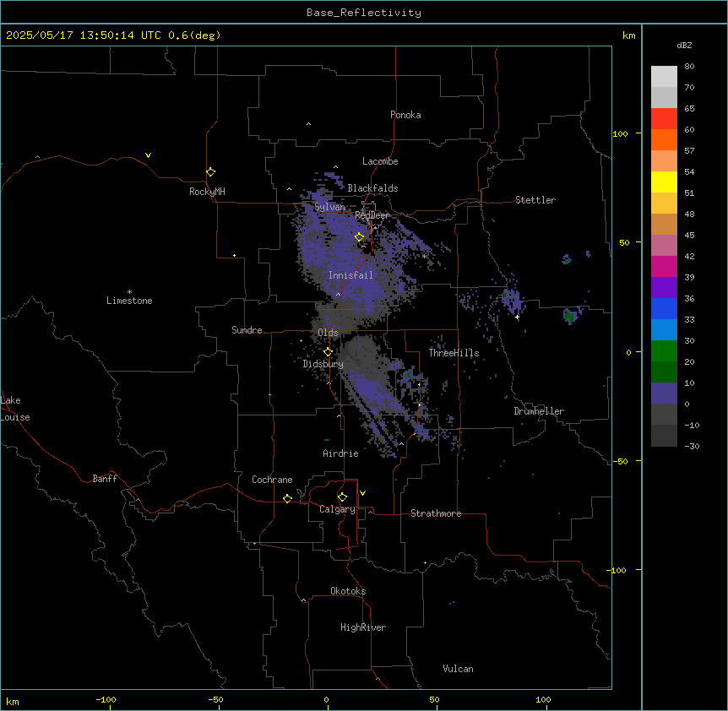
Task: Select the Didsbury label
Action: coord(323,364)
